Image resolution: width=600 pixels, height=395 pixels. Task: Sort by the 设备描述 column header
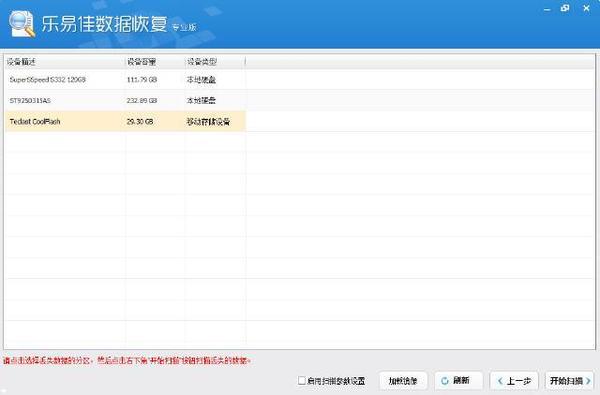pos(64,61)
